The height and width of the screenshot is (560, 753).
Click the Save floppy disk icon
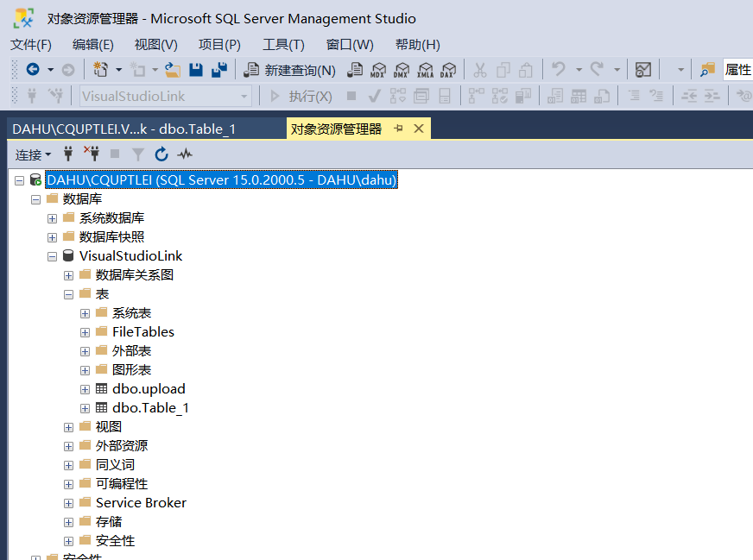(x=196, y=70)
